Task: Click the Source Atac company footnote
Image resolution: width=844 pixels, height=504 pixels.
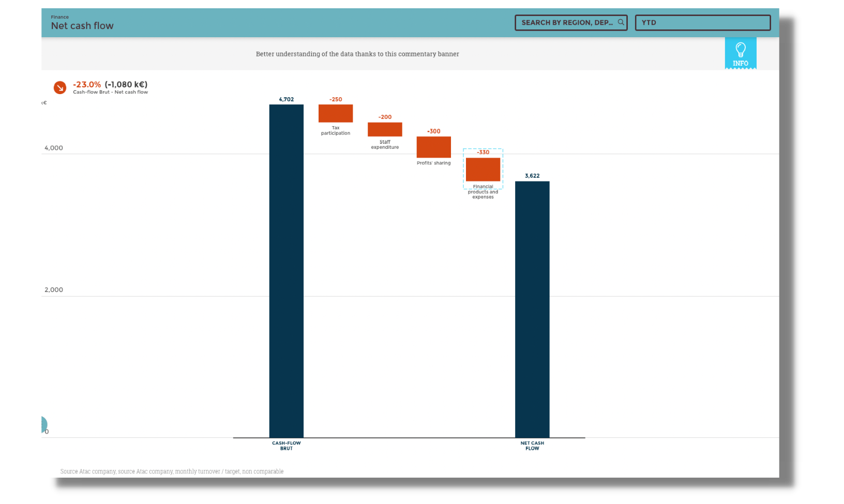Action: point(172,471)
